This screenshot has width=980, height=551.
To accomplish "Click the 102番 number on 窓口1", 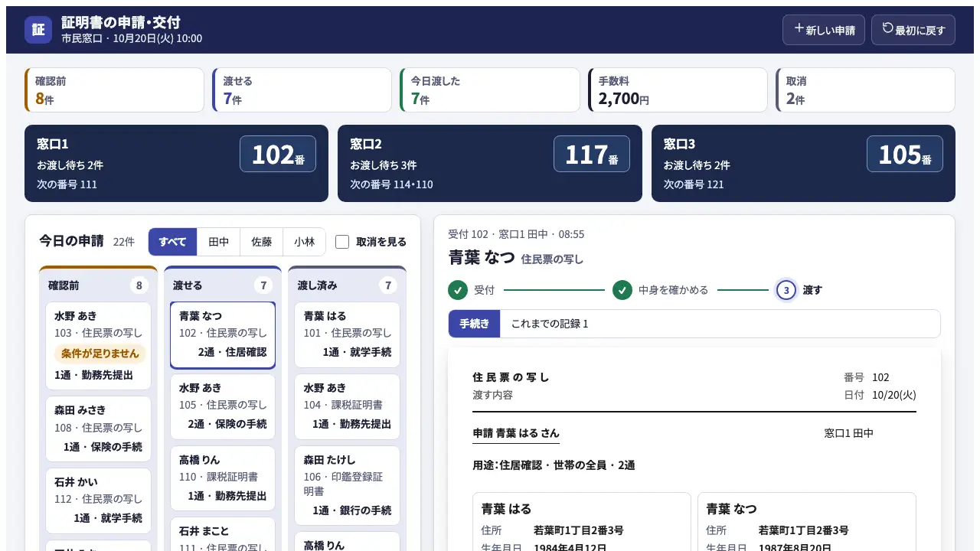I will [x=278, y=154].
